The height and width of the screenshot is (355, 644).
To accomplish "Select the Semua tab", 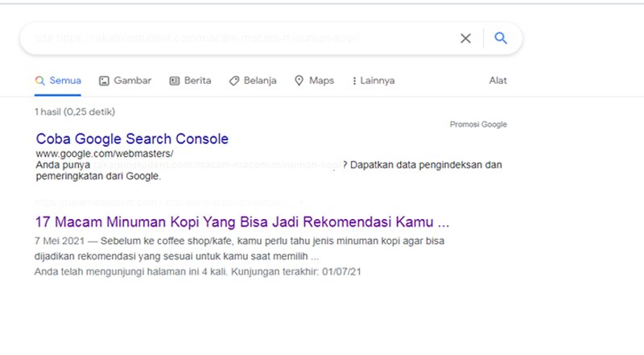I will (58, 80).
